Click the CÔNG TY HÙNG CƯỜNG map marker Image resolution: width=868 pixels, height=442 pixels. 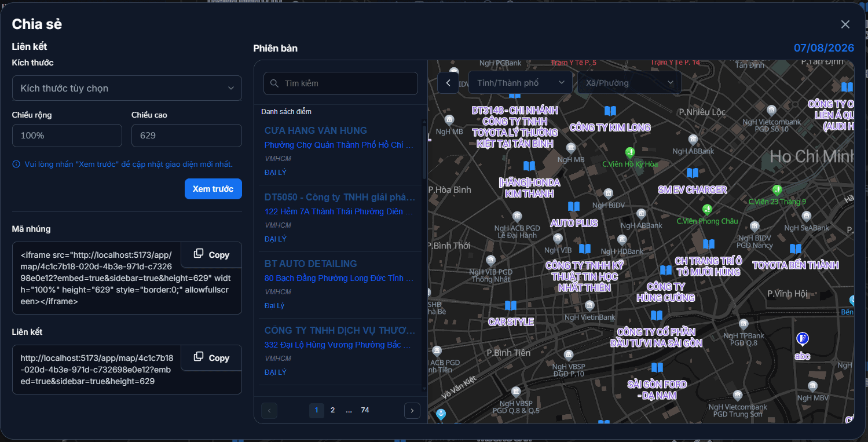pos(666,270)
